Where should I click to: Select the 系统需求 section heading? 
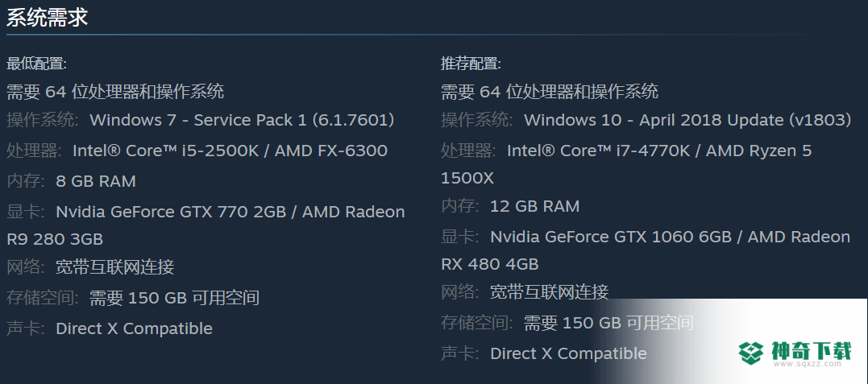[x=47, y=18]
